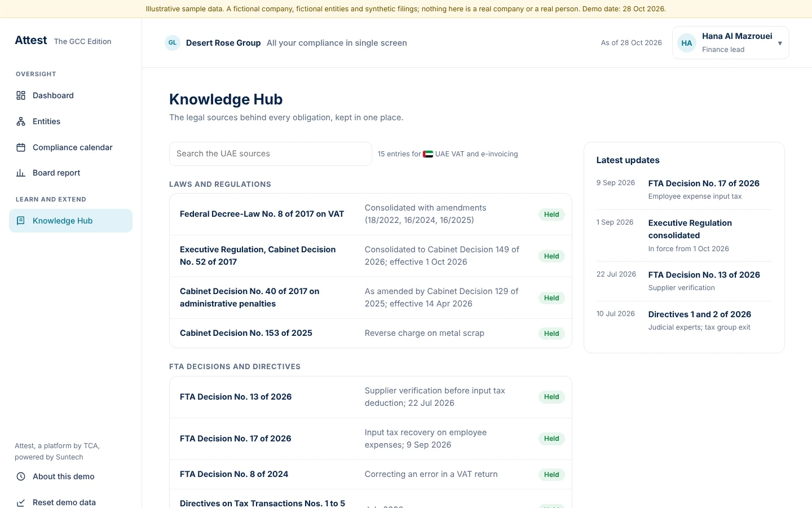Click Held badge for Federal Decree-Law No. 8
The height and width of the screenshot is (508, 812).
(551, 214)
